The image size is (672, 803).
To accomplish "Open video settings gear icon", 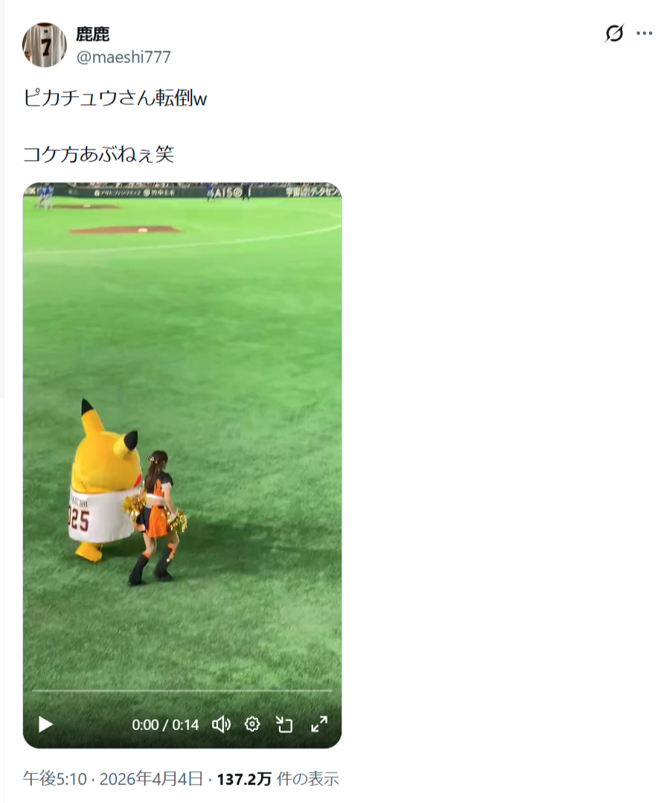I will pos(252,724).
